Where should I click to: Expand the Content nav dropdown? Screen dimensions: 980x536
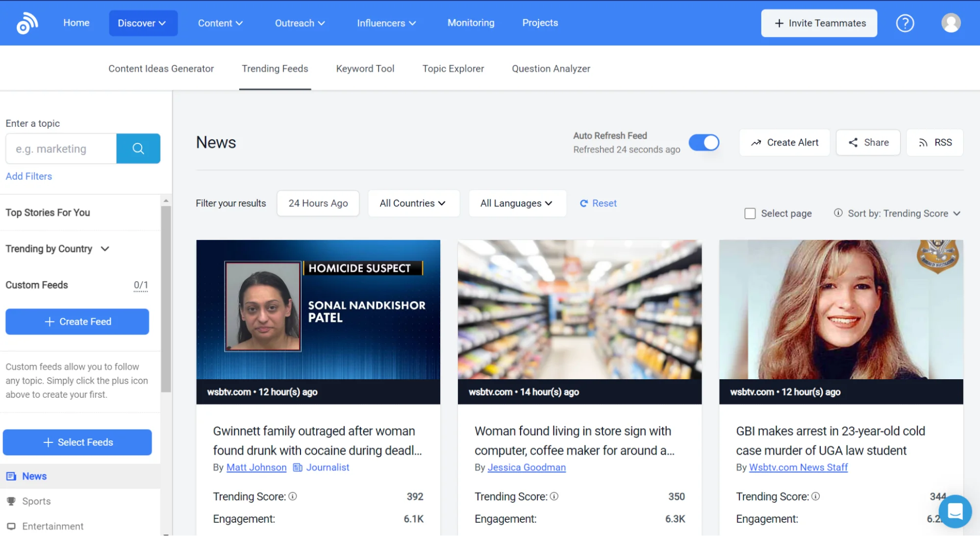(x=220, y=23)
